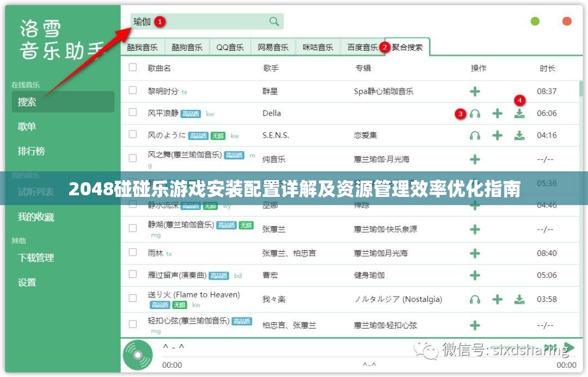This screenshot has width=588, height=377.
Task: Switch to the 网易音乐 tab
Action: tap(273, 47)
